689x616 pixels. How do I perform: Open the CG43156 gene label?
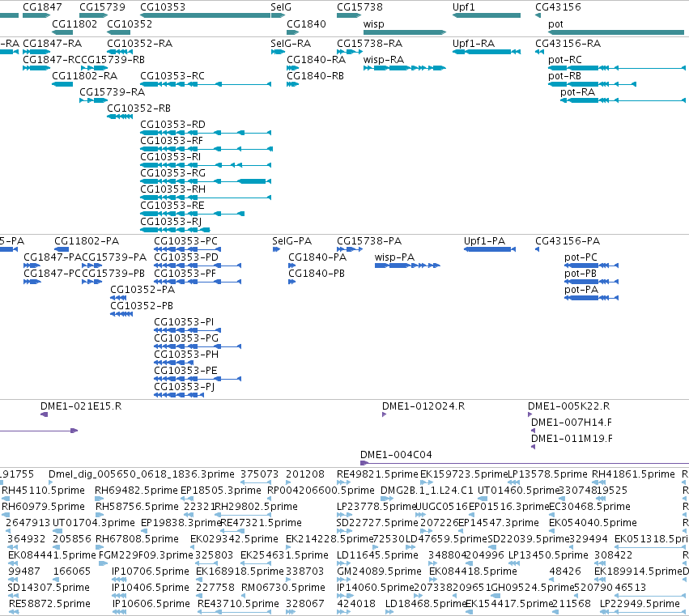pyautogui.click(x=558, y=7)
